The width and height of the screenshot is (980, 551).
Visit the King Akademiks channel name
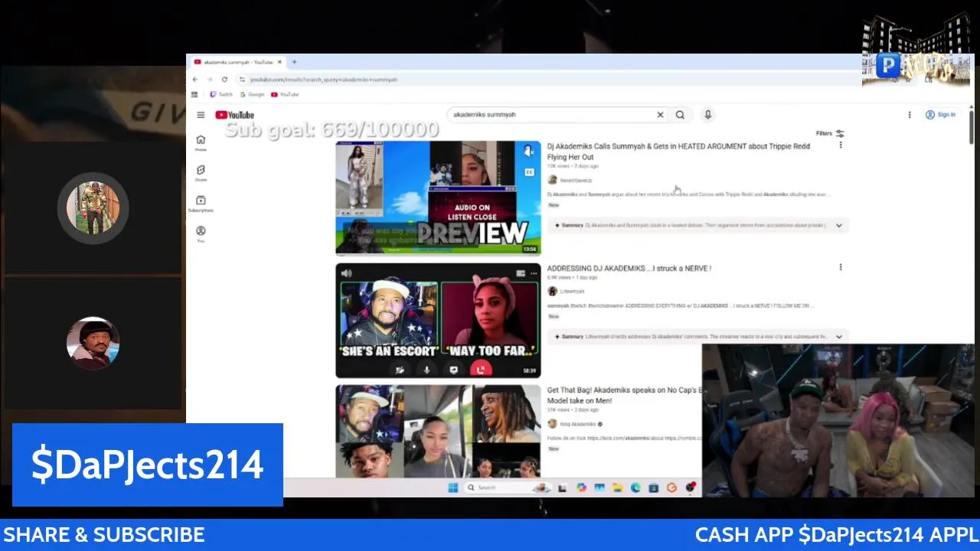tap(578, 424)
